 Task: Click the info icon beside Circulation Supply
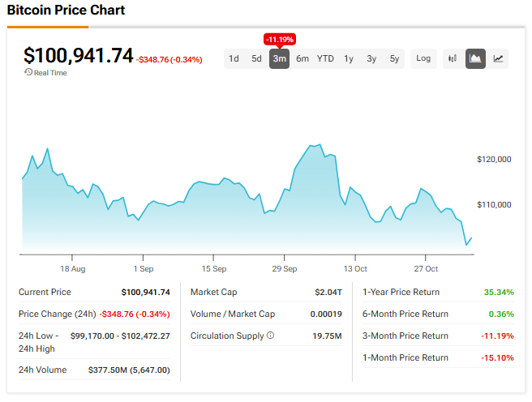click(x=270, y=336)
